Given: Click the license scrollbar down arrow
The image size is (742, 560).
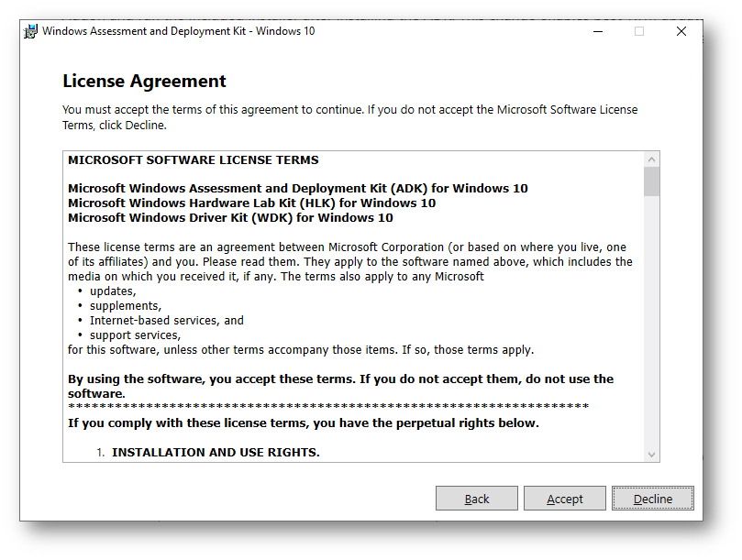Looking at the screenshot, I should (651, 455).
